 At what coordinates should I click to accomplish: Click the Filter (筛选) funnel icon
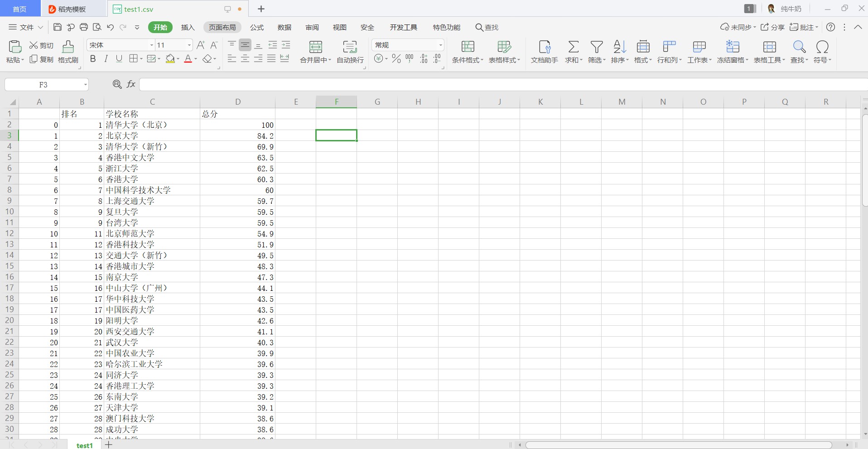pyautogui.click(x=597, y=47)
